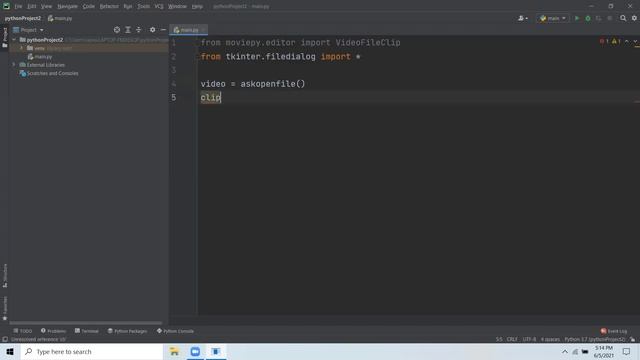Open the Window menu
640x360 pixels.
[177, 7]
